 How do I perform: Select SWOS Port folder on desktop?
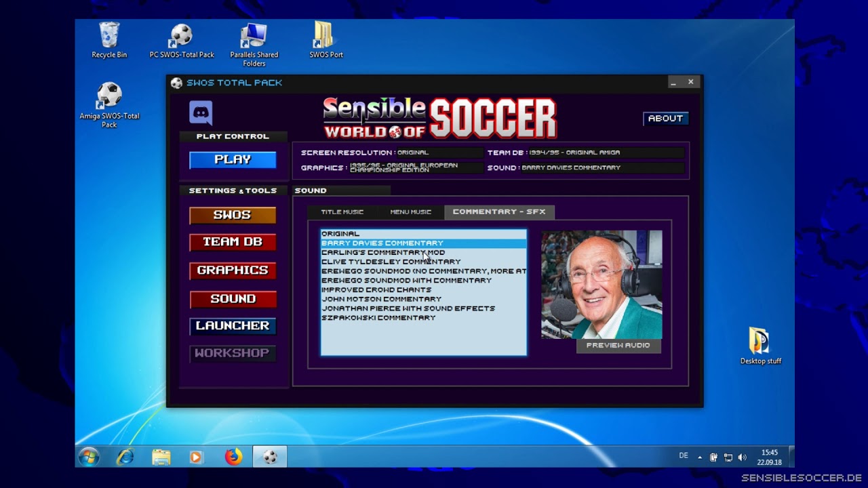326,40
